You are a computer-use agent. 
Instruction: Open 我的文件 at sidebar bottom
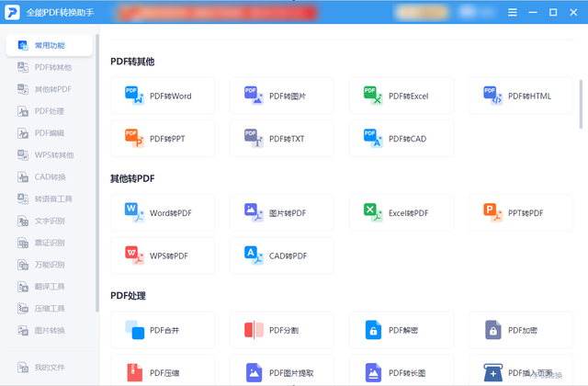pos(49,368)
